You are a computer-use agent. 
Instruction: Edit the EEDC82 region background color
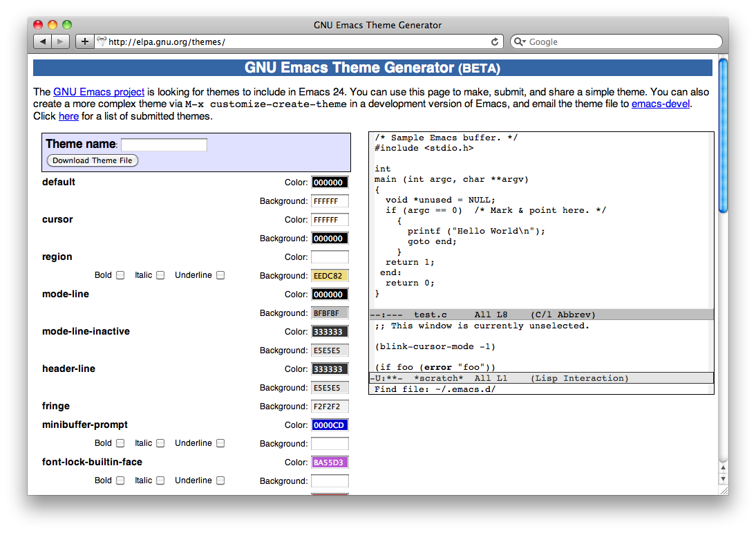point(330,275)
